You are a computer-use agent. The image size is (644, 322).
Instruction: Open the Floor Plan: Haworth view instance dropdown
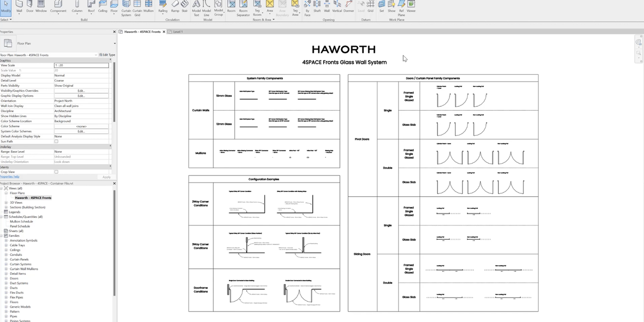(95, 55)
